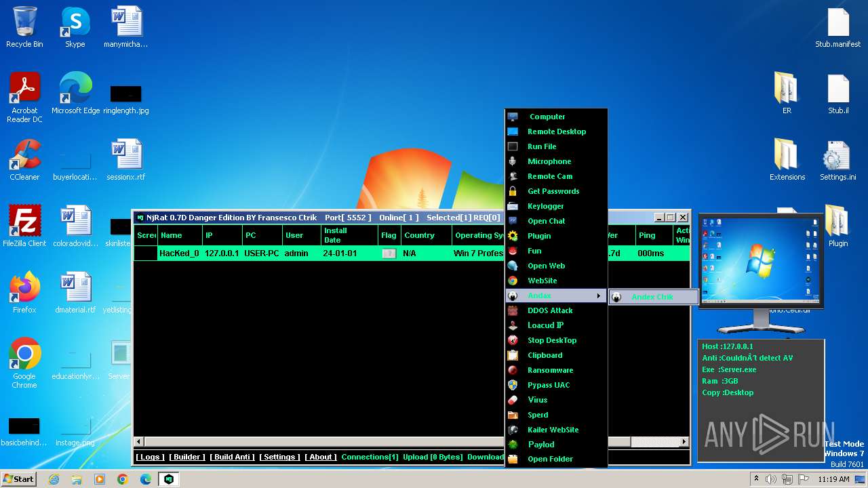Open the [ Logs ] link
Image resolution: width=868 pixels, height=488 pixels.
(x=149, y=457)
